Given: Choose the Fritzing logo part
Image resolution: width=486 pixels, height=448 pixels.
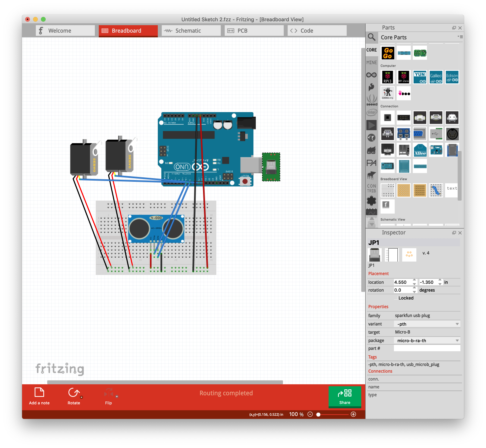Looking at the screenshot, I should coord(388,206).
